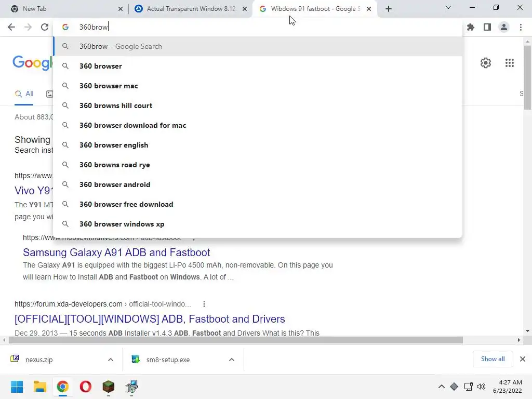Open the Extensions puzzle icon
This screenshot has width=532, height=399.
[471, 27]
